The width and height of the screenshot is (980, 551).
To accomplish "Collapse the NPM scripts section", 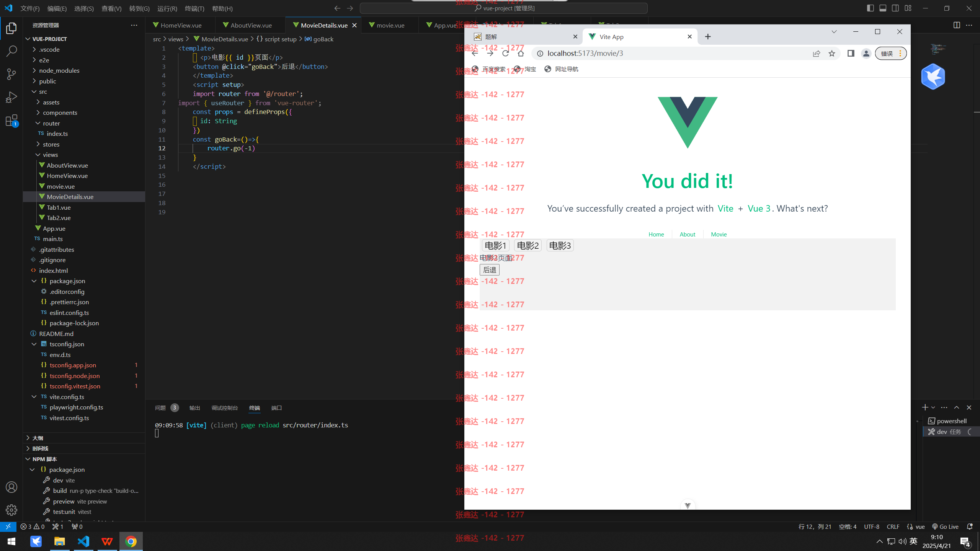I will 84,459.
